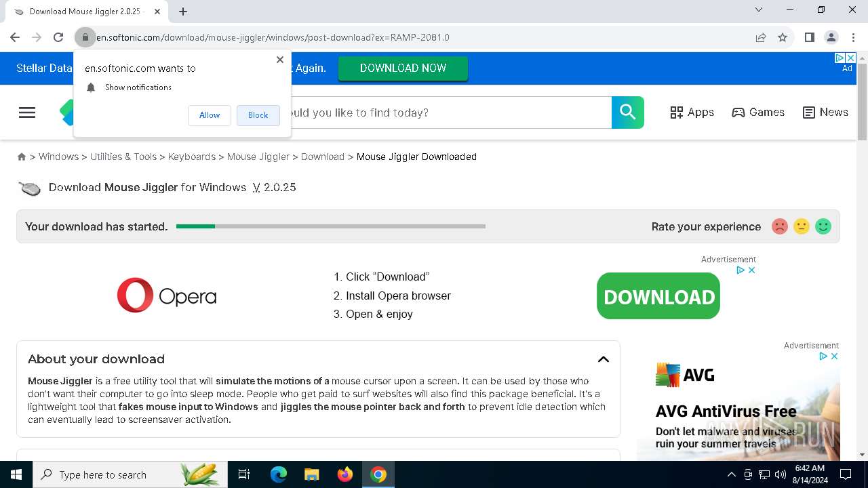868x488 pixels.
Task: Click the taskbar search box
Action: click(129, 474)
